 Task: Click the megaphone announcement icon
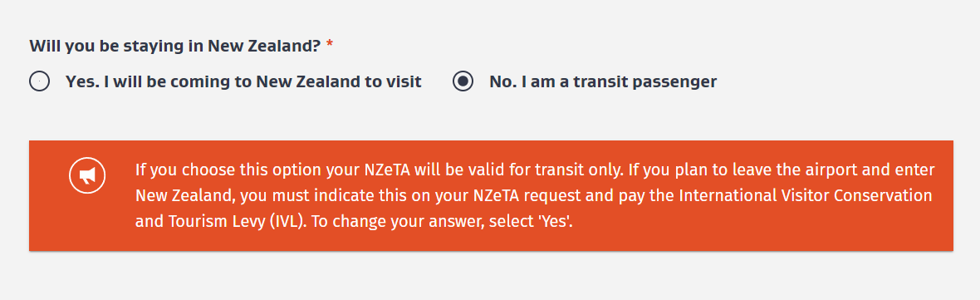(87, 175)
